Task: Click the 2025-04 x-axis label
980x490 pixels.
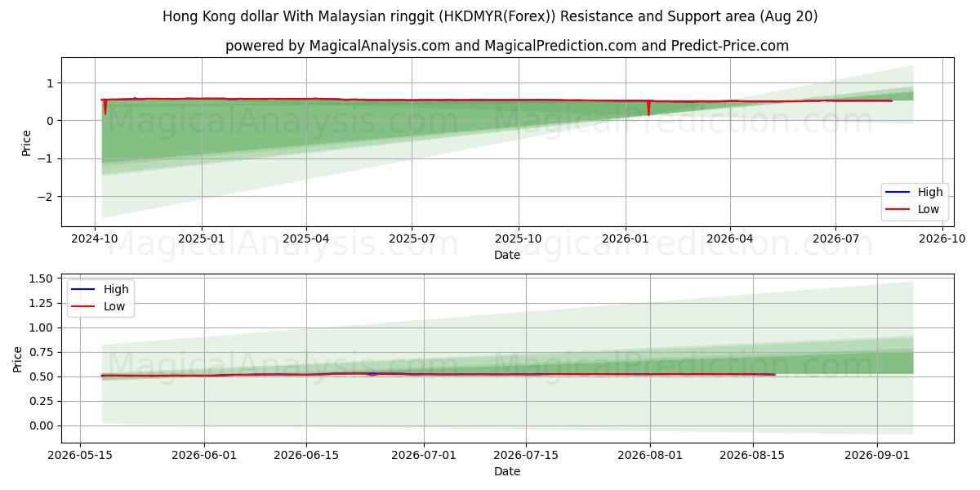Action: pos(306,238)
